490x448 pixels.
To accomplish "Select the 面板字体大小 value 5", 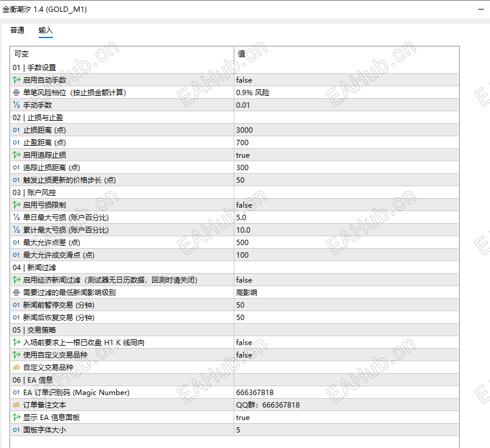I will 238,430.
